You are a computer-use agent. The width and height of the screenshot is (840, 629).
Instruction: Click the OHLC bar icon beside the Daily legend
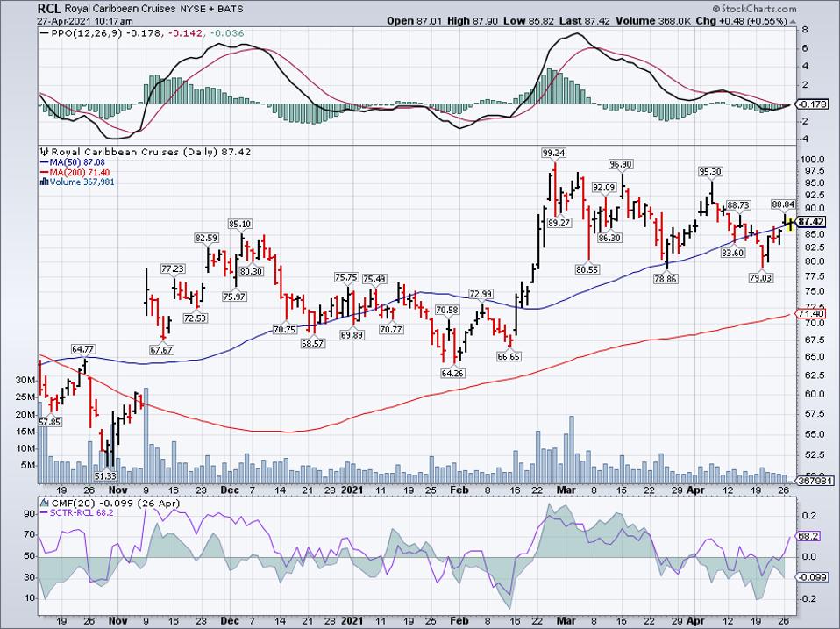click(x=45, y=152)
